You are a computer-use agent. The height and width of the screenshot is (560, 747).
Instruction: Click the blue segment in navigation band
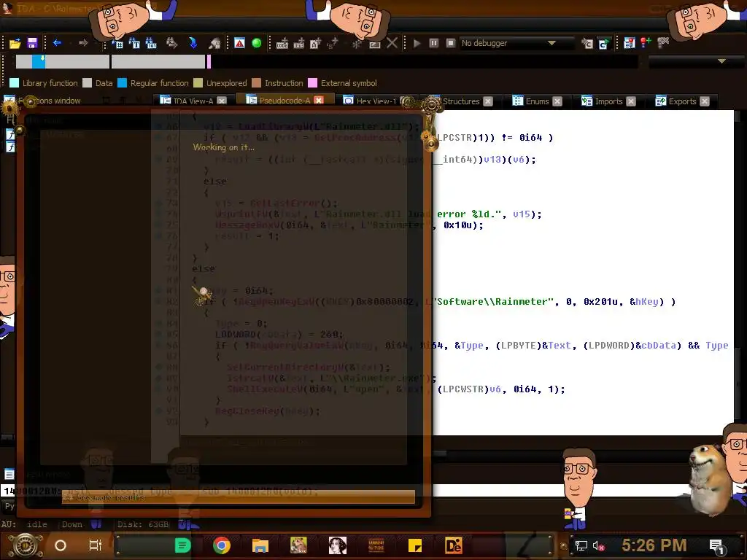click(x=39, y=61)
